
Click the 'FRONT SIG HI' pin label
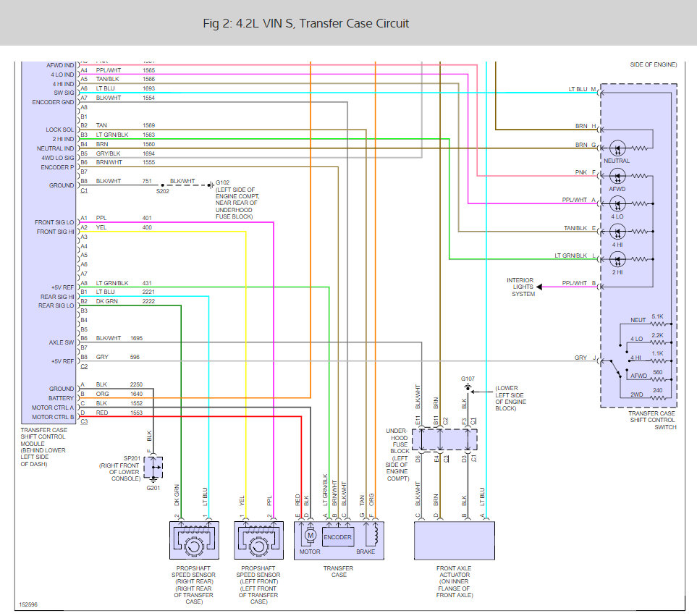click(56, 232)
